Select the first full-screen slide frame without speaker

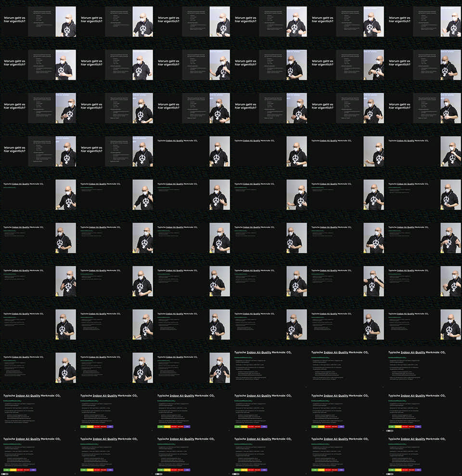[269, 368]
